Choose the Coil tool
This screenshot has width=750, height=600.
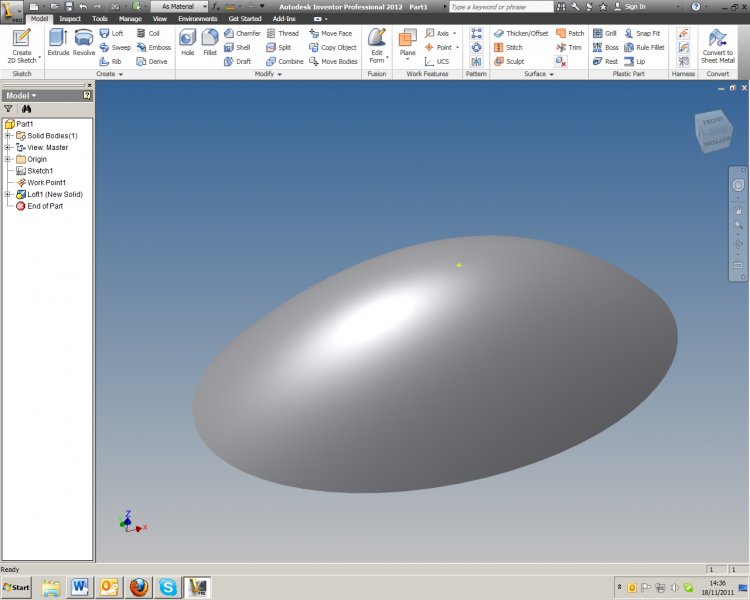[148, 33]
